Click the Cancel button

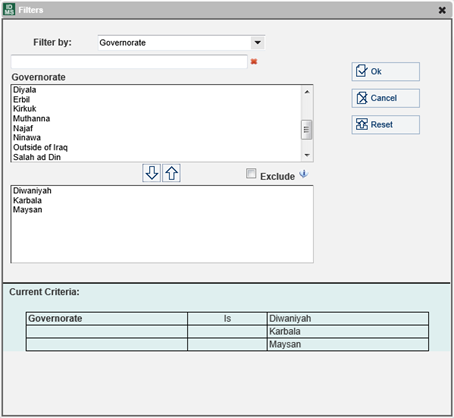coord(386,98)
